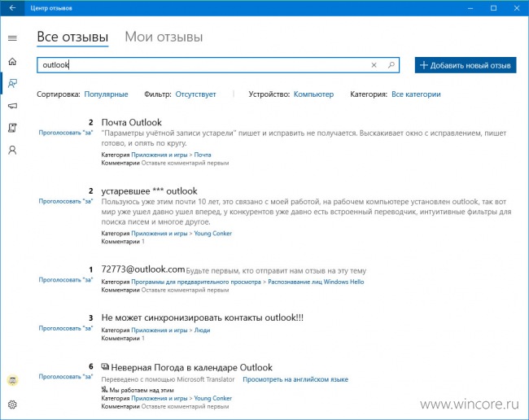
Task: Open the 72773@outlook.com feedback title
Action: point(143,269)
